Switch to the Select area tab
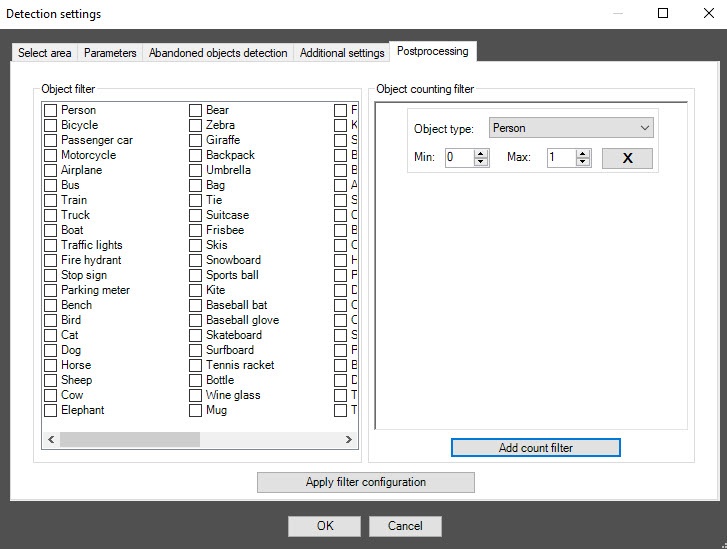727x549 pixels. pos(44,53)
